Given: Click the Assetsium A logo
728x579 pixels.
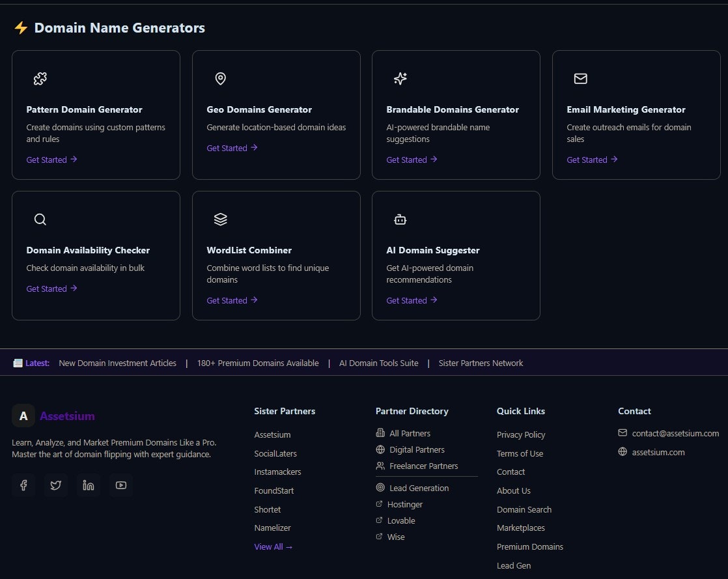Looking at the screenshot, I should pyautogui.click(x=23, y=416).
